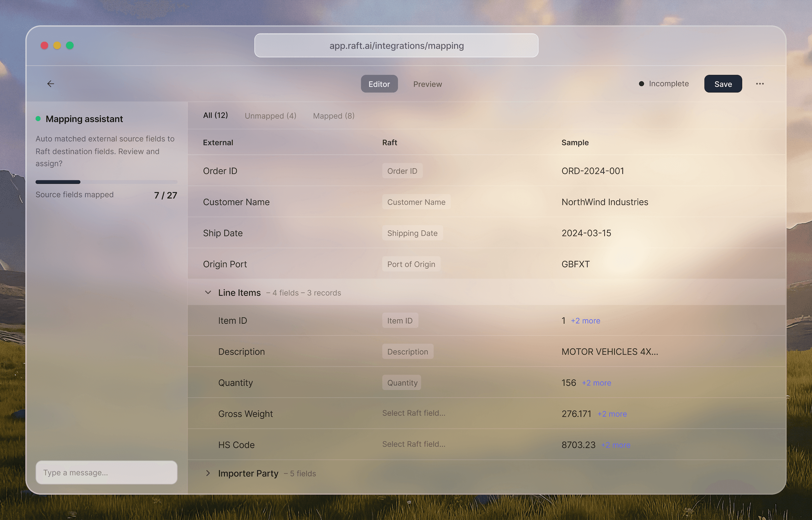Select the All (12) tab
This screenshot has height=520, width=812.
(215, 115)
